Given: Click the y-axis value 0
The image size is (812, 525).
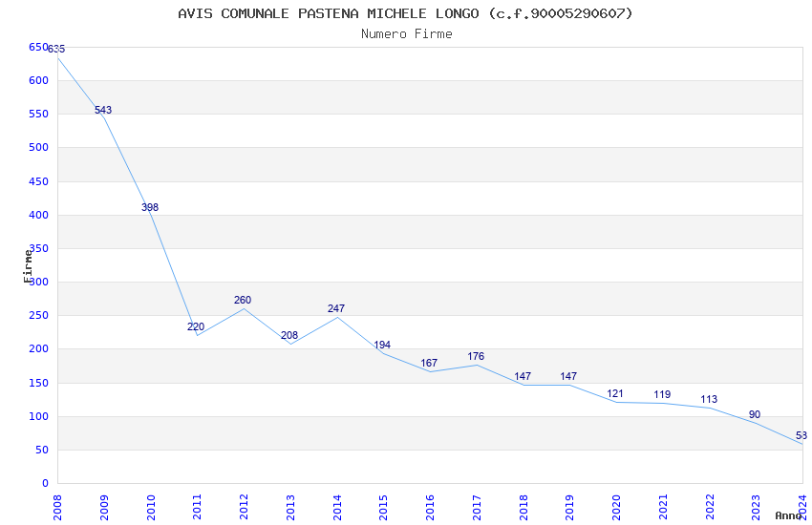Looking at the screenshot, I should click(45, 483).
